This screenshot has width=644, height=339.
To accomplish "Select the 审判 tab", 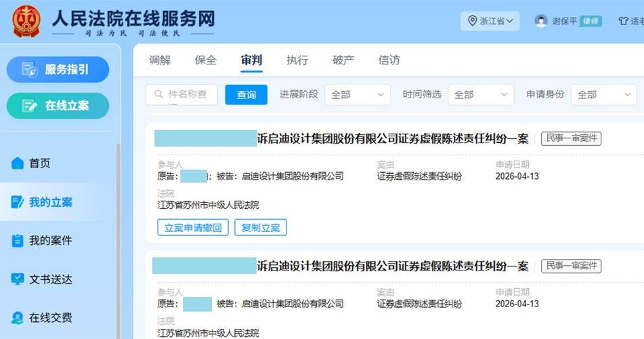I will 251,60.
